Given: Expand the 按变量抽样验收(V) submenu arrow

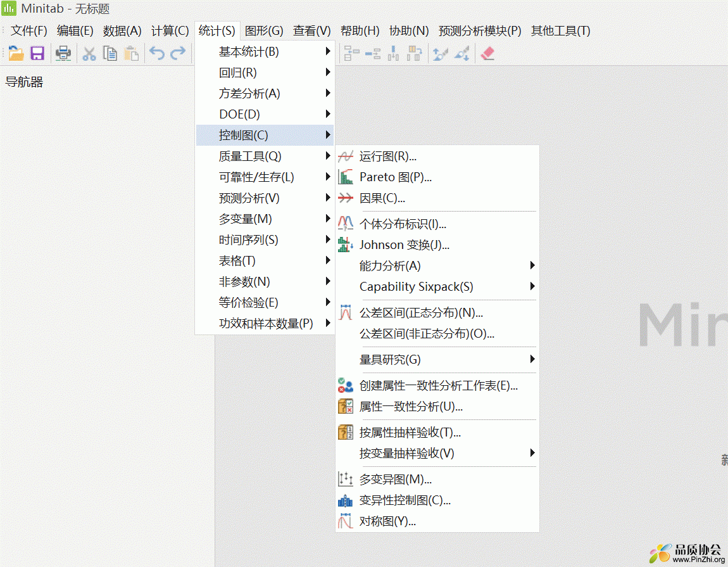Looking at the screenshot, I should tap(532, 453).
